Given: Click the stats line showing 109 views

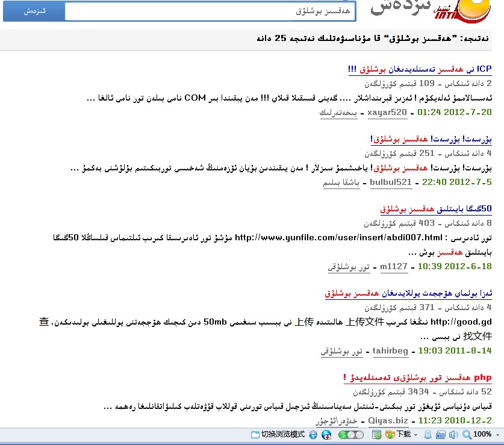Looking at the screenshot, I should pyautogui.click(x=428, y=84).
